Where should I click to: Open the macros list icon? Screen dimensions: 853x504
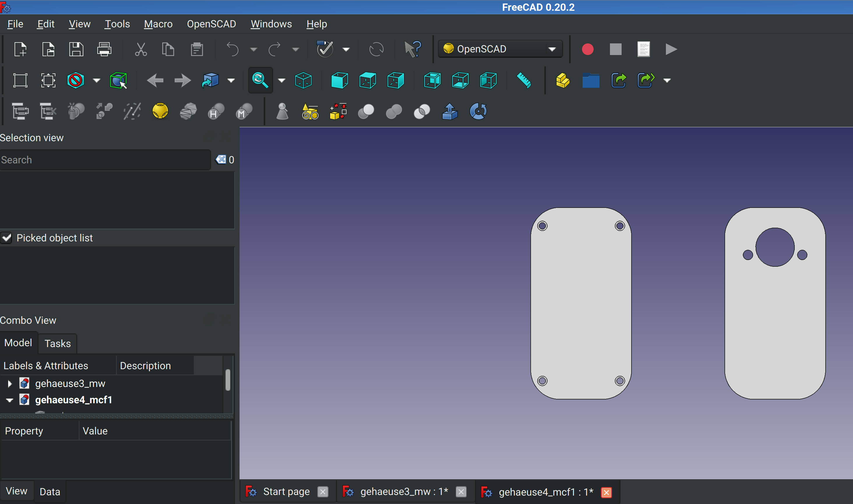tap(643, 49)
